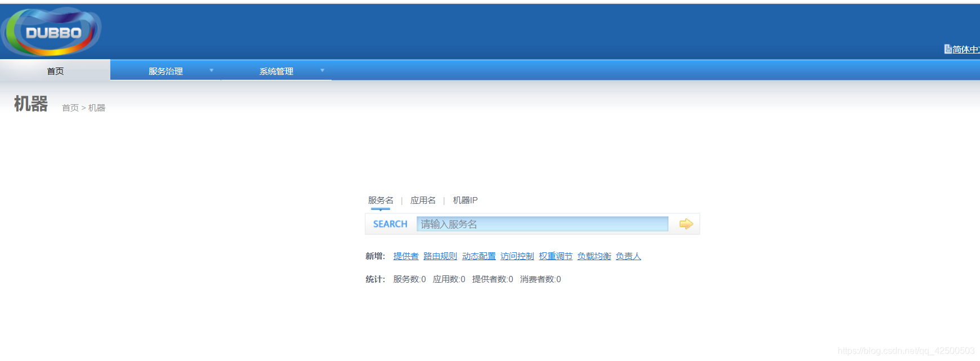Click the SEARCH label
The image size is (980, 361).
pos(390,224)
